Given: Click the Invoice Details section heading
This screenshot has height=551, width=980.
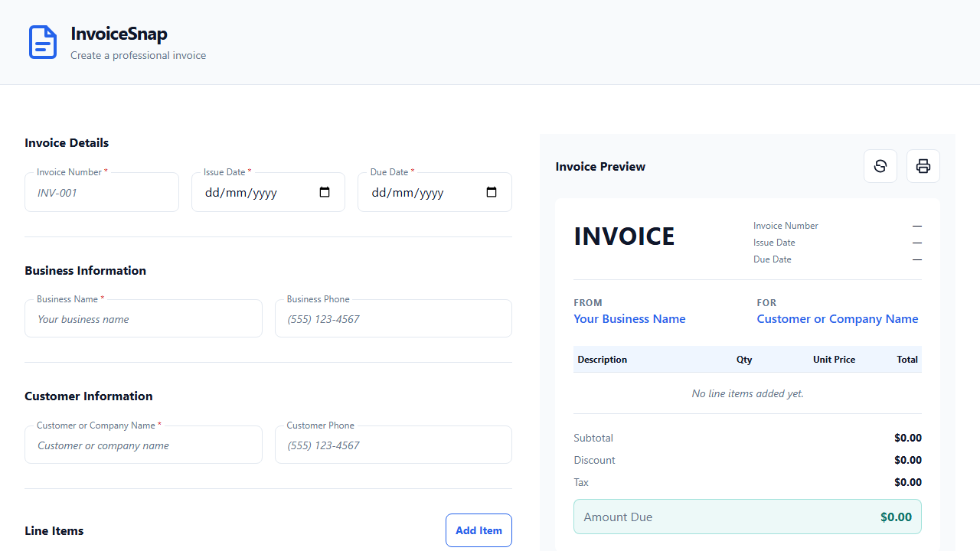Looking at the screenshot, I should 67,143.
